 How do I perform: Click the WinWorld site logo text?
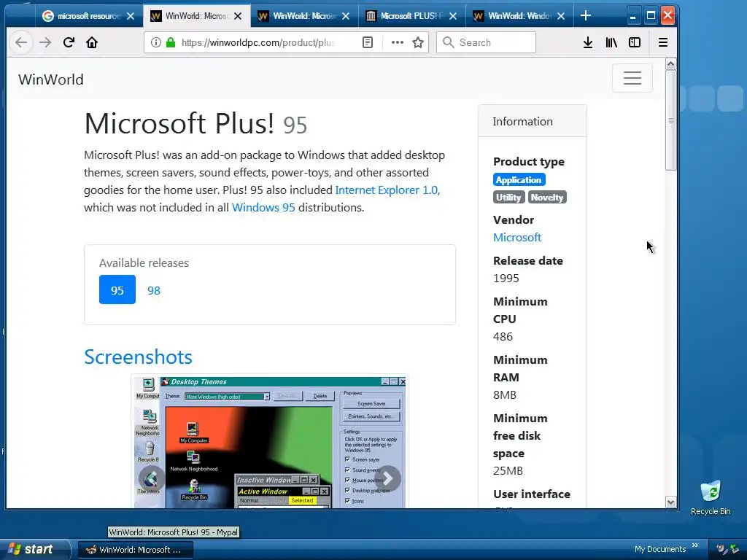(51, 79)
